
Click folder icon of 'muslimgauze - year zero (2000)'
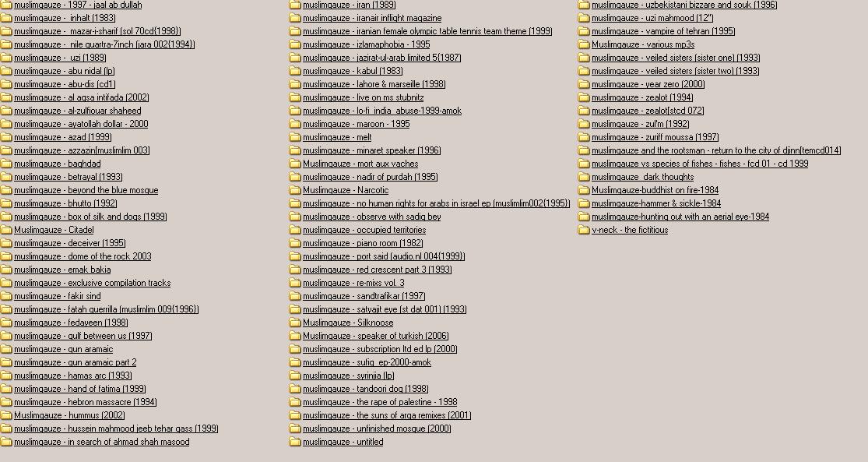584,84
